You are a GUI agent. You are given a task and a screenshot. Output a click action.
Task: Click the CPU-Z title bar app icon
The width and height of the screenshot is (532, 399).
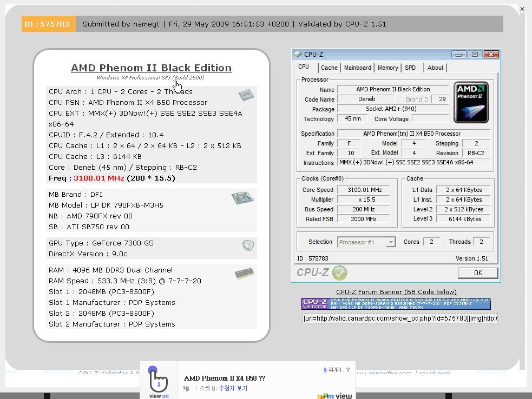coord(298,54)
